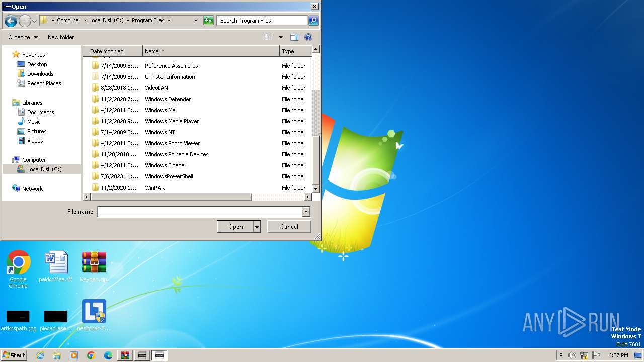Select Network in navigation pane
The image size is (644, 362).
32,189
